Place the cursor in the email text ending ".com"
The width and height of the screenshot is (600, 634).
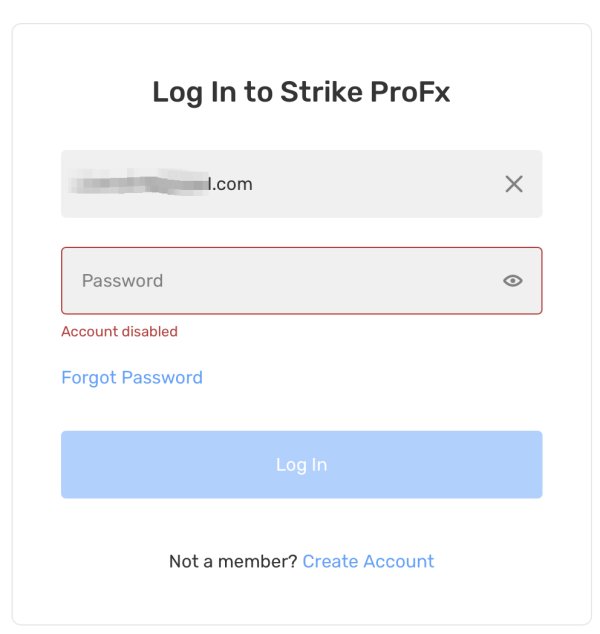tap(230, 184)
